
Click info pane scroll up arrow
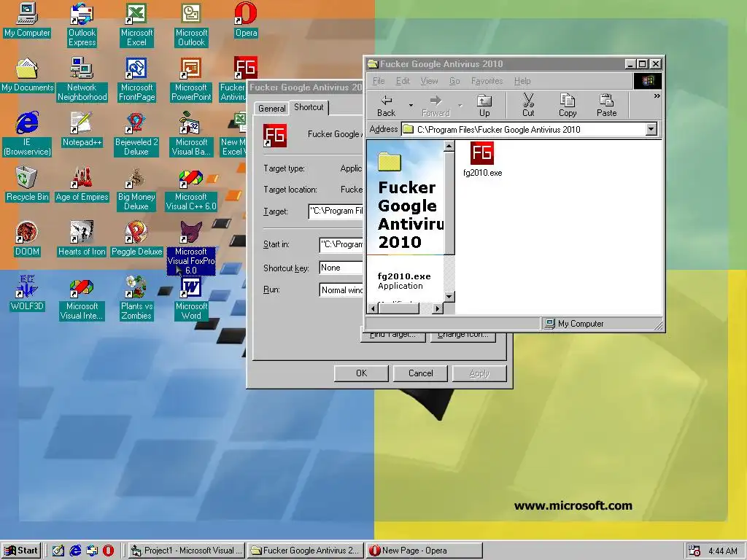[449, 146]
